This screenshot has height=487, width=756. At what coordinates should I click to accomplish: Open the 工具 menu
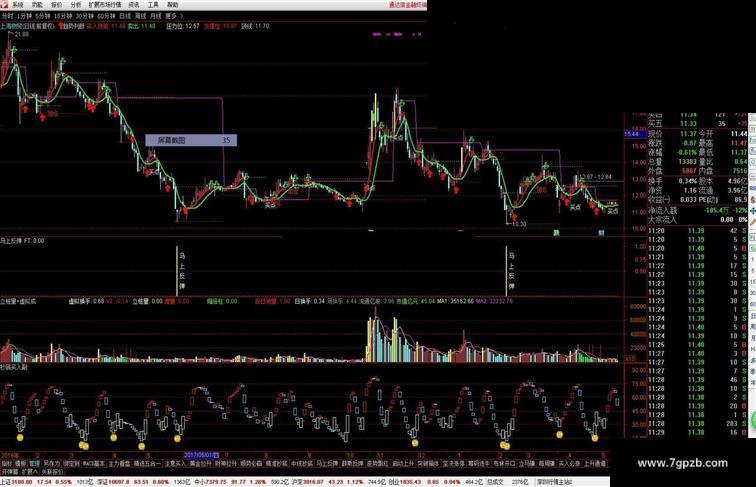pyautogui.click(x=153, y=5)
